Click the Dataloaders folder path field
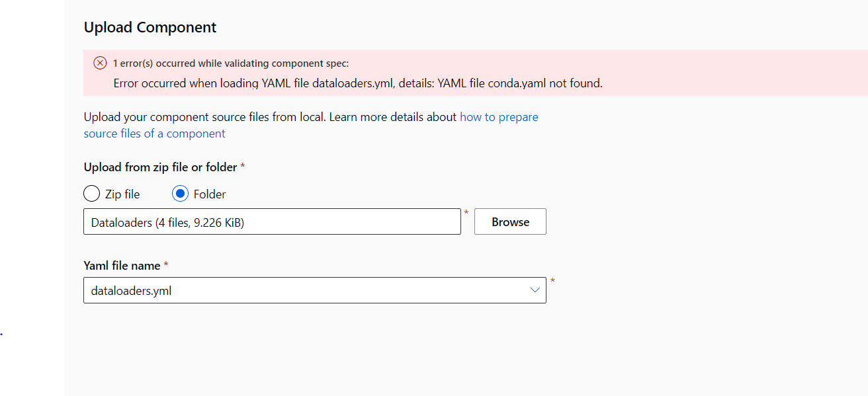Image resolution: width=868 pixels, height=396 pixels. coord(272,222)
